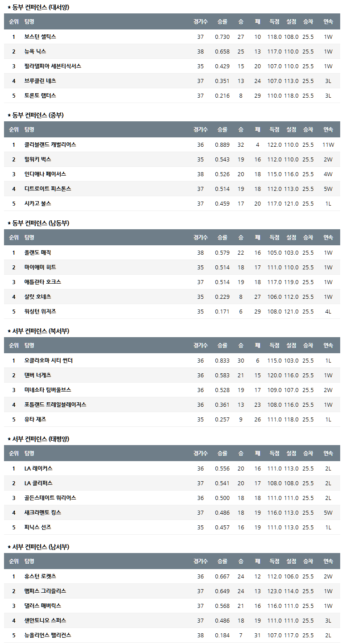This screenshot has width=346, height=644.
Task: Select the 마이애미 히트 team row name
Action: [40, 267]
